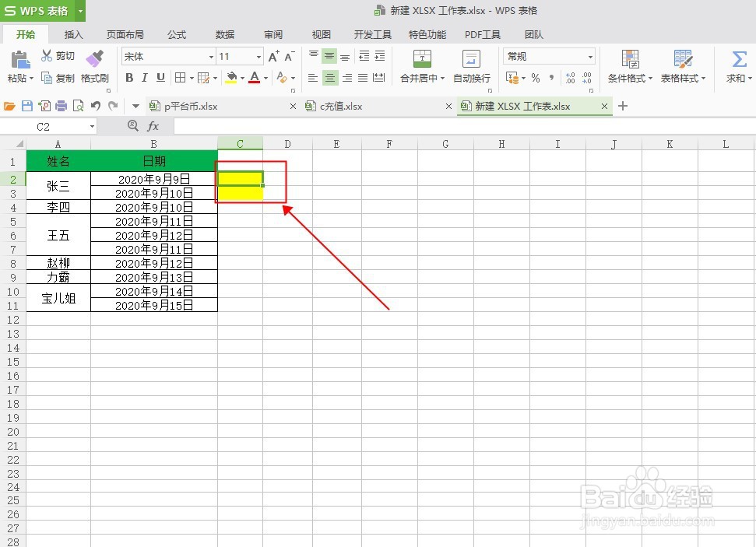Expand the 合并居中 dropdown arrow

[x=442, y=78]
